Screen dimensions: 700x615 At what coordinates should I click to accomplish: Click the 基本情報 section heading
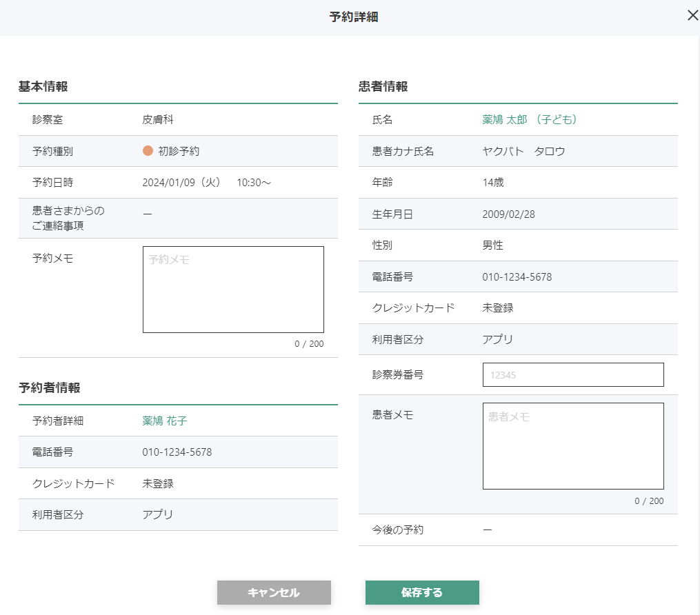point(43,86)
